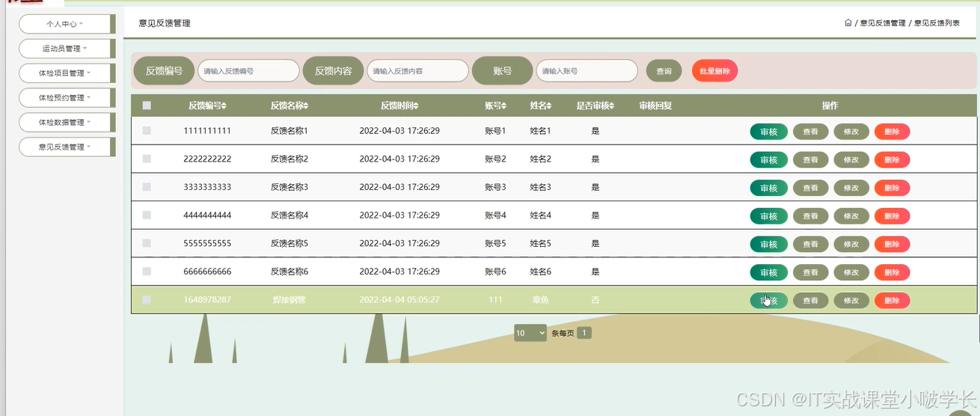980x416 pixels.
Task: Click 审核 for row 1111111111
Action: coord(768,132)
